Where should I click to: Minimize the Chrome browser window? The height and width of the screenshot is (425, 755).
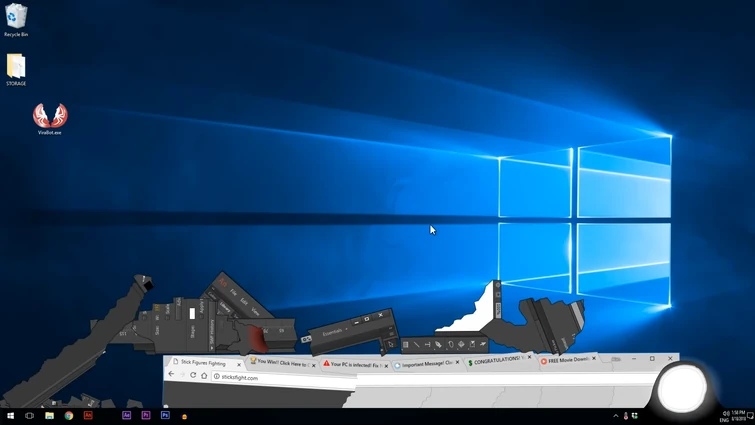(634, 359)
